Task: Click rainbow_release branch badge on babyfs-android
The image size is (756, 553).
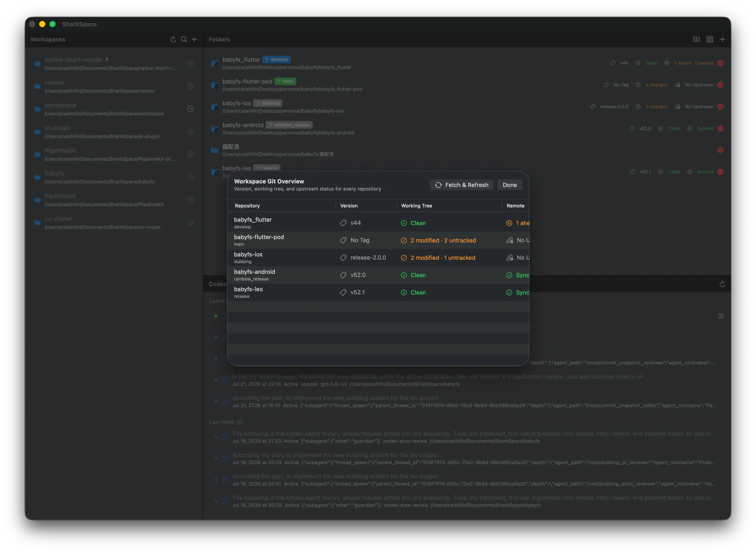Action: [x=289, y=125]
